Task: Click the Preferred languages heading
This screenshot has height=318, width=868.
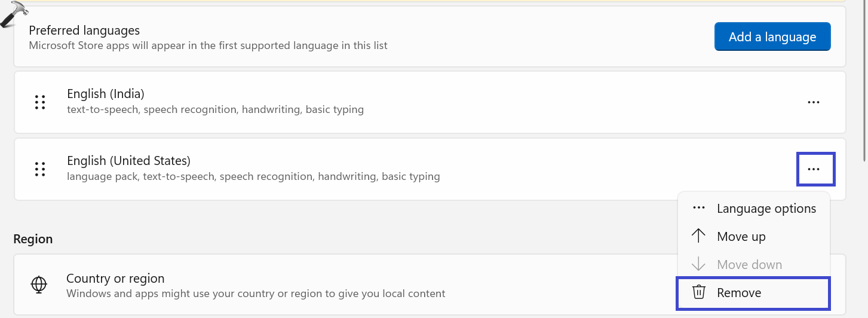Action: tap(84, 30)
